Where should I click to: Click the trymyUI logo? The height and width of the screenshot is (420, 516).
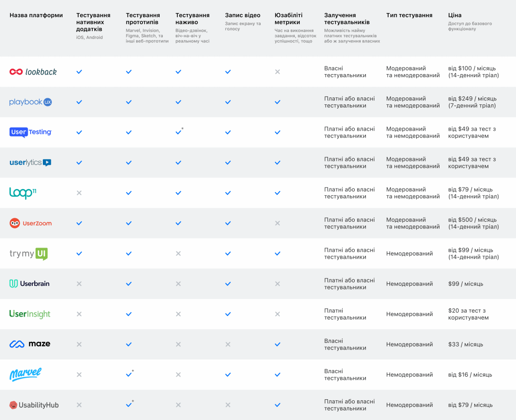point(29,254)
